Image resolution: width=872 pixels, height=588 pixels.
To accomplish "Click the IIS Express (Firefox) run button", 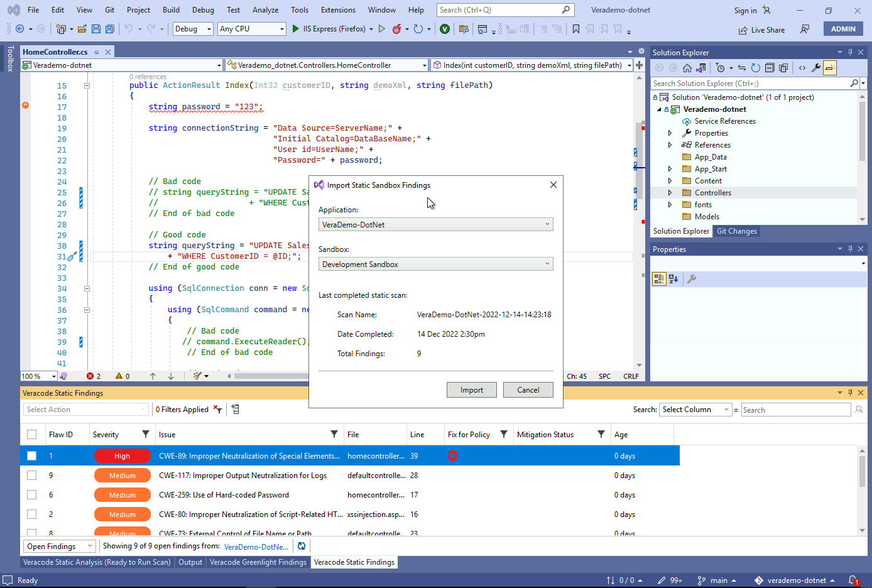I will (x=329, y=29).
